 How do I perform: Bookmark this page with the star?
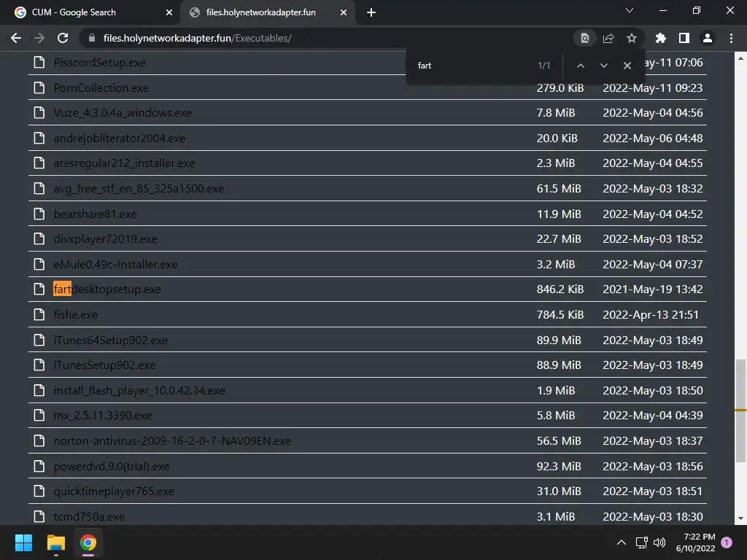click(632, 38)
